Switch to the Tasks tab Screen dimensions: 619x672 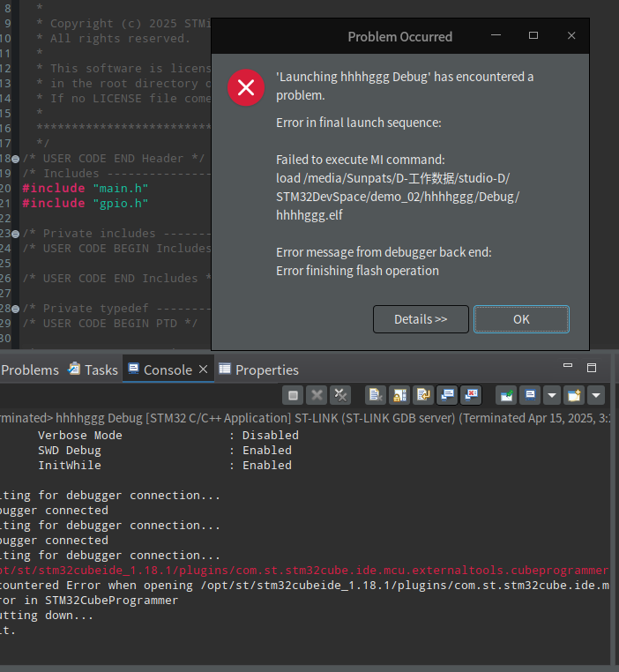point(93,370)
